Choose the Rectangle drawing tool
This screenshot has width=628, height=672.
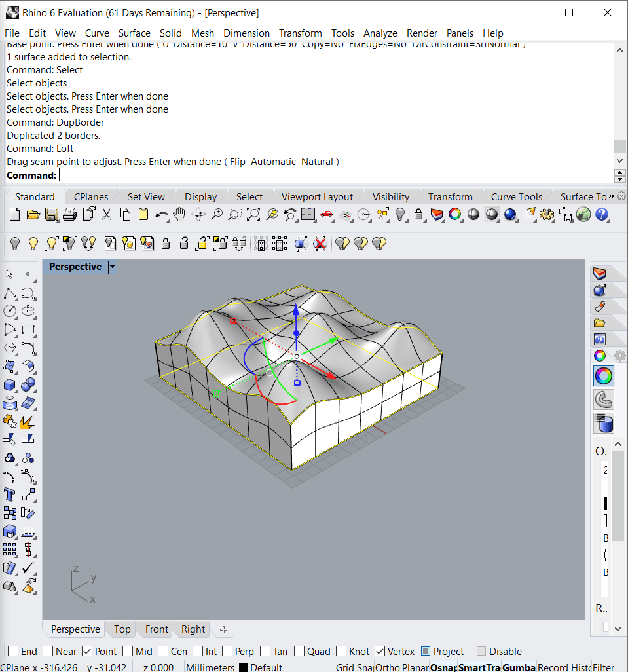click(28, 329)
